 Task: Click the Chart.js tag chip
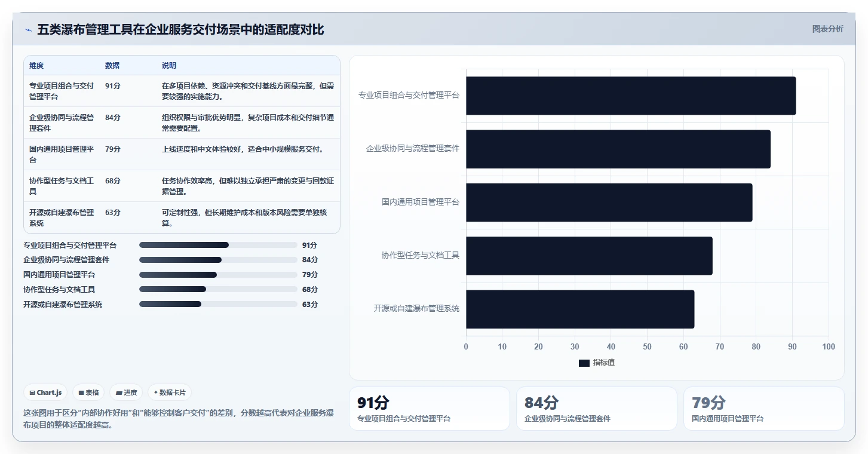46,392
